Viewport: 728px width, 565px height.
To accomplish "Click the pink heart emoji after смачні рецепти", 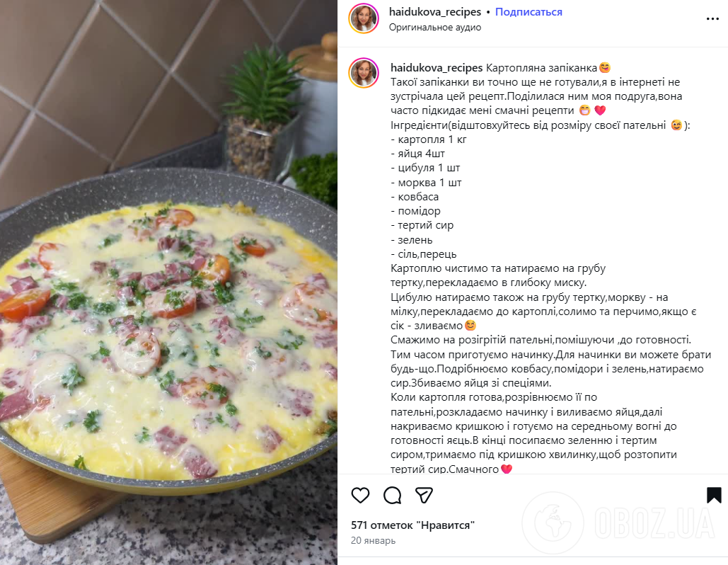I will click(x=600, y=110).
